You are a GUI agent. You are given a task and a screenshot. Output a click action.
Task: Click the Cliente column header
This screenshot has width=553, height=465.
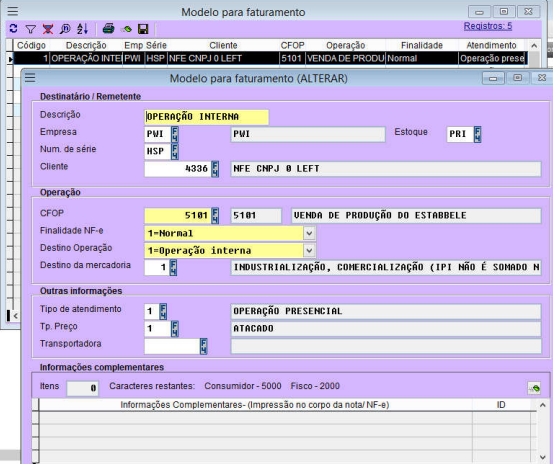point(223,45)
